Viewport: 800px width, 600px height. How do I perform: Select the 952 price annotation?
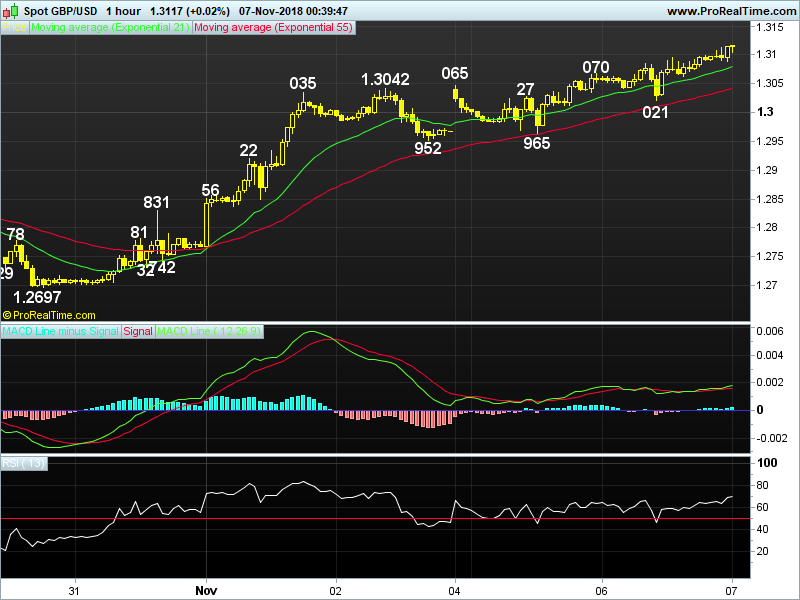(x=428, y=148)
